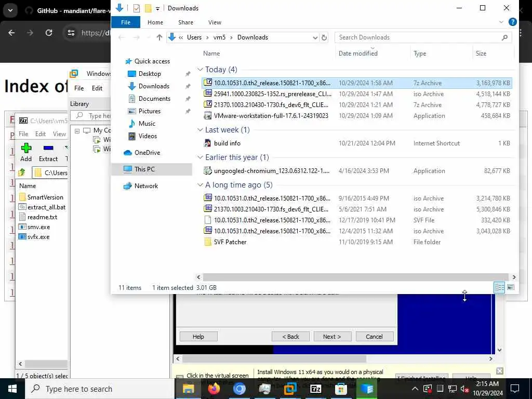This screenshot has width=532, height=399.
Task: Open VMware Workstation from the taskbar
Action: (x=290, y=389)
